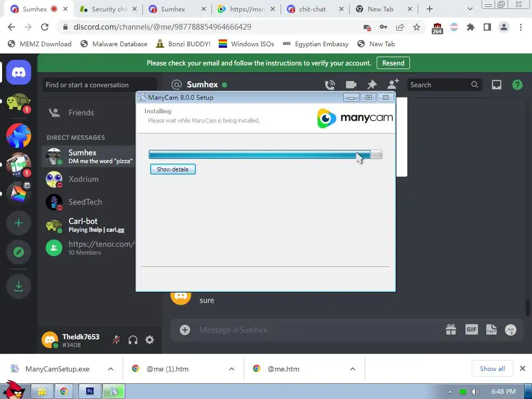Image resolution: width=532 pixels, height=399 pixels.
Task: Open Chrome extensions puzzle icon
Action: point(470,27)
